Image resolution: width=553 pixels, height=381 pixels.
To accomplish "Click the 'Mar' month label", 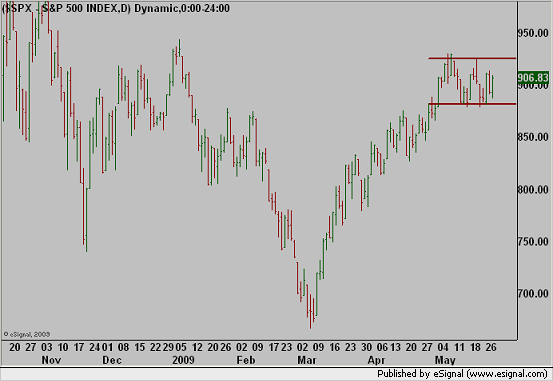I will [x=307, y=360].
